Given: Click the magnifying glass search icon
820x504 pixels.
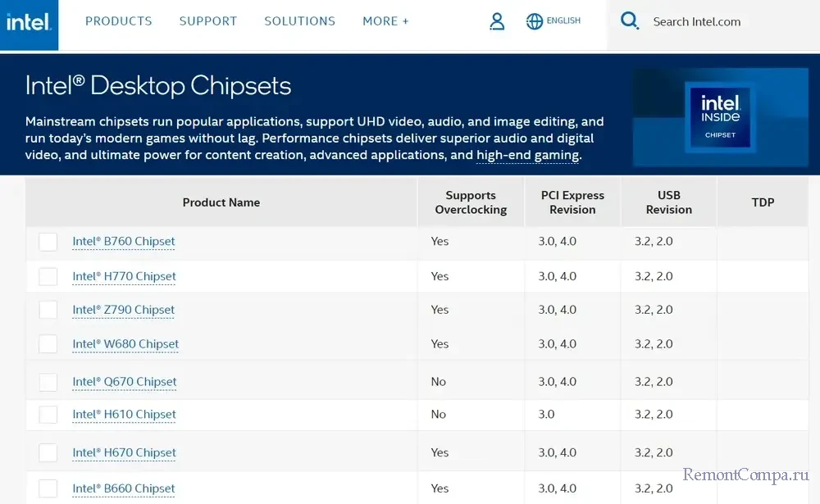Looking at the screenshot, I should point(630,21).
